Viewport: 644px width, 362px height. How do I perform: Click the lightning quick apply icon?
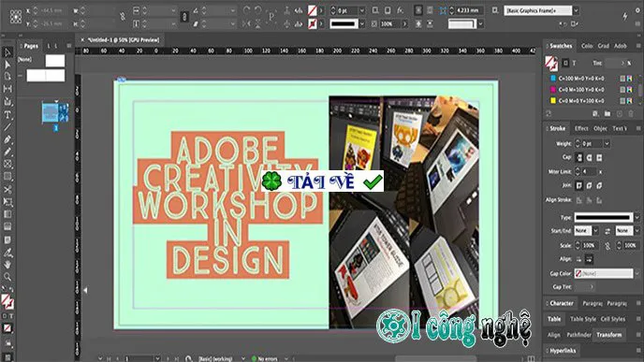(624, 16)
